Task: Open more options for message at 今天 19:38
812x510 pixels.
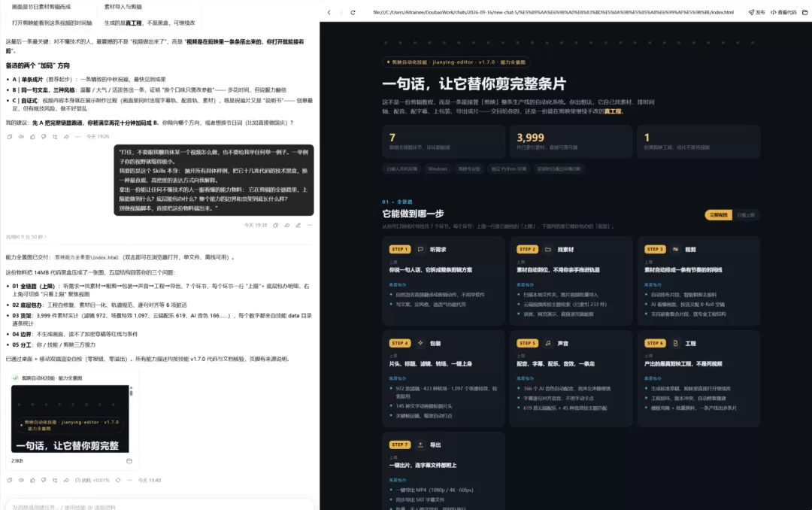Action: tap(310, 226)
